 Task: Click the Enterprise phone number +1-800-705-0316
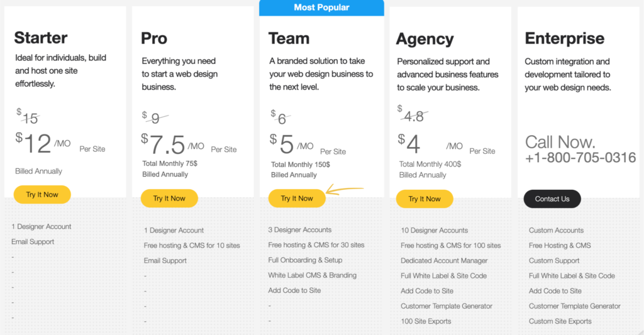pos(580,158)
